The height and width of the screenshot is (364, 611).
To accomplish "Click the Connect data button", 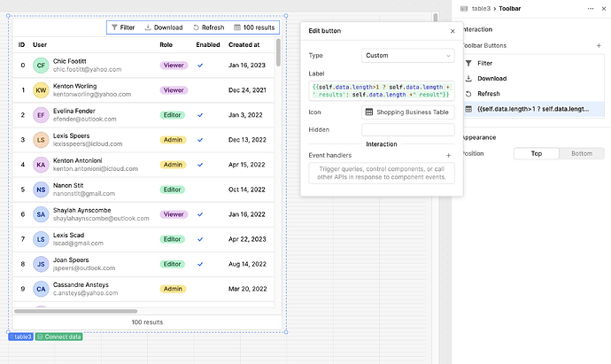I will pyautogui.click(x=58, y=337).
